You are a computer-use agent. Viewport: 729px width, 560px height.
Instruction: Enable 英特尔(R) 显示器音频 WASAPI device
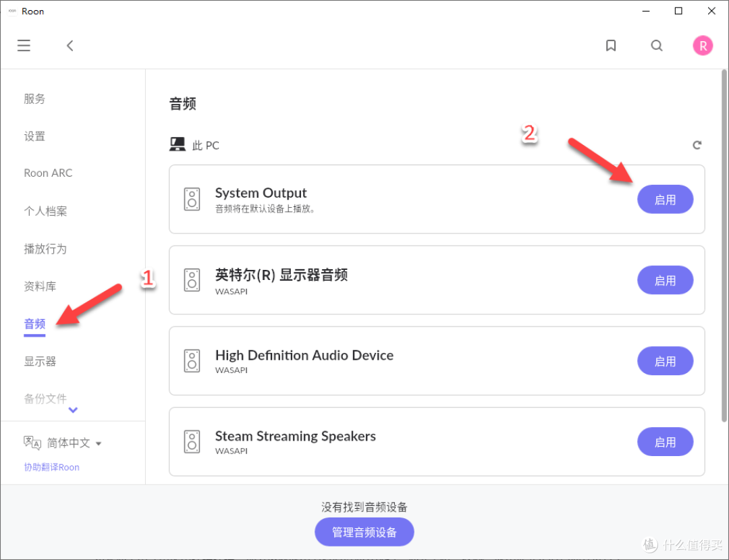pos(666,280)
